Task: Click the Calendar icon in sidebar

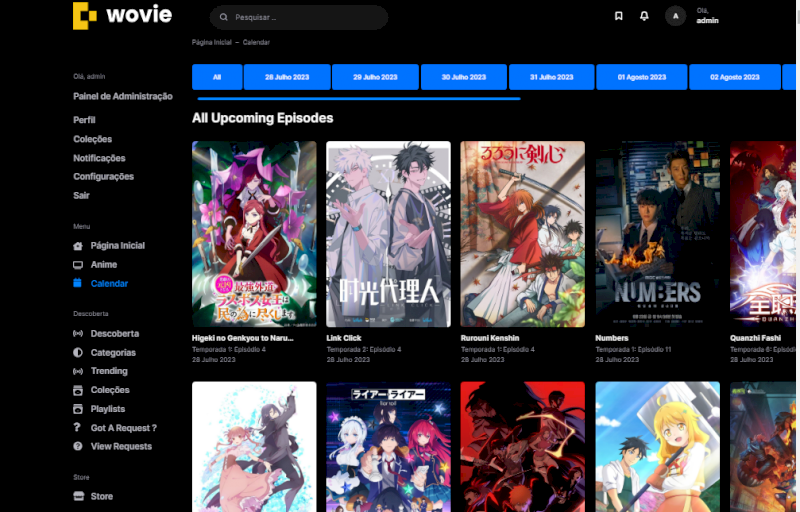Action: tap(78, 283)
